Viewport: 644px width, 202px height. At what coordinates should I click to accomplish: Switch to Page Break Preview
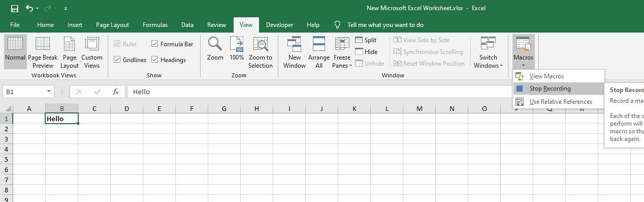point(43,52)
